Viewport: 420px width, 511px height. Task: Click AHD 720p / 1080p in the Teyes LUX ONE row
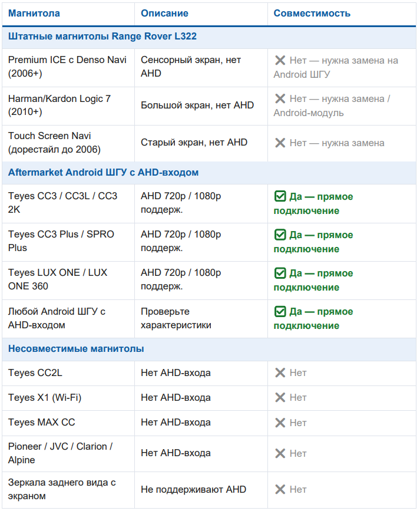pyautogui.click(x=181, y=272)
